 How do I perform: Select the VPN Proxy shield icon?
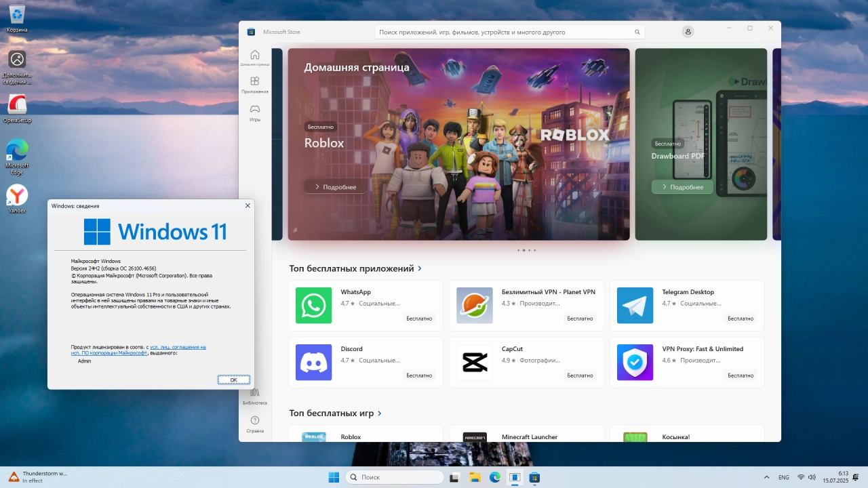click(x=635, y=362)
